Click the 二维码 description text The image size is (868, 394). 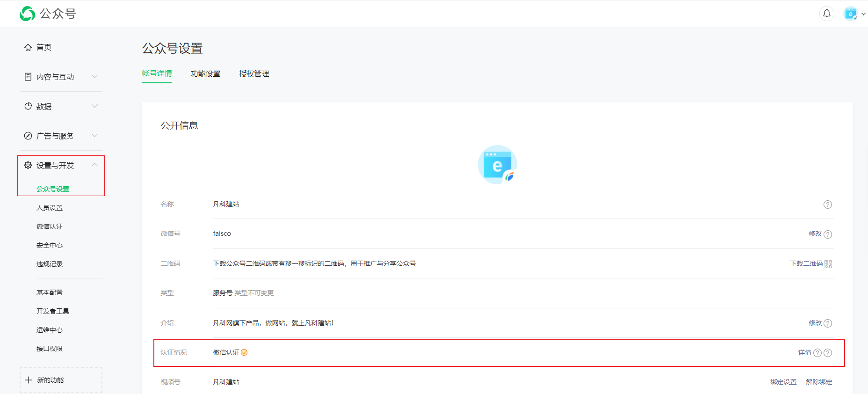tap(314, 263)
